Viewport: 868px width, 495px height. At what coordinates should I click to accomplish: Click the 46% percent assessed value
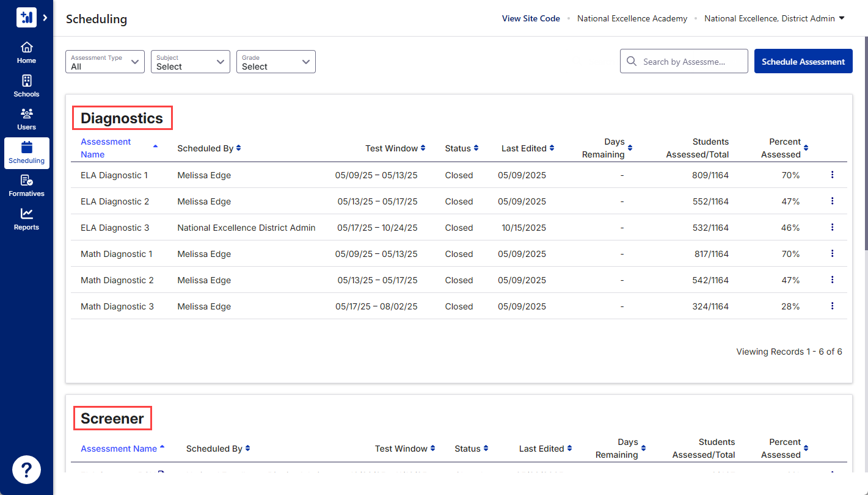tap(790, 228)
